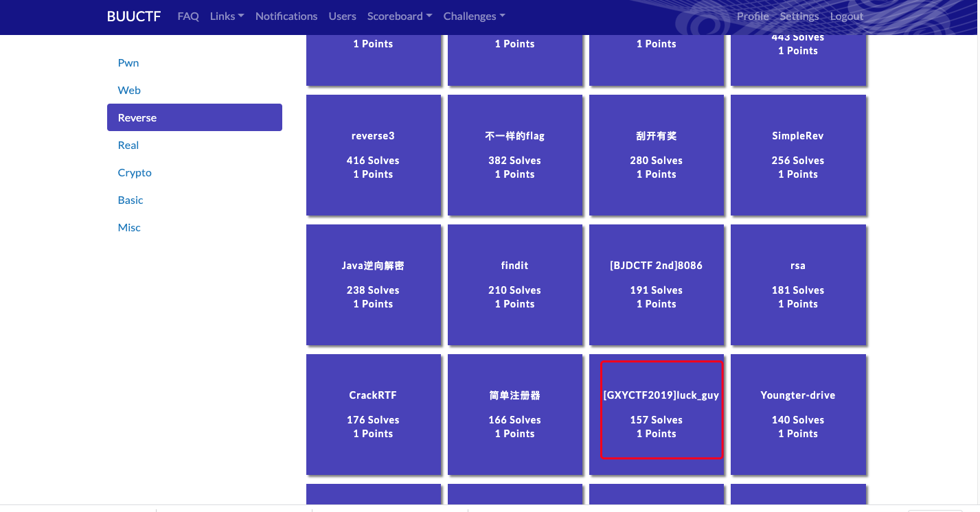Open the FAQ page
The image size is (980, 512).
187,16
